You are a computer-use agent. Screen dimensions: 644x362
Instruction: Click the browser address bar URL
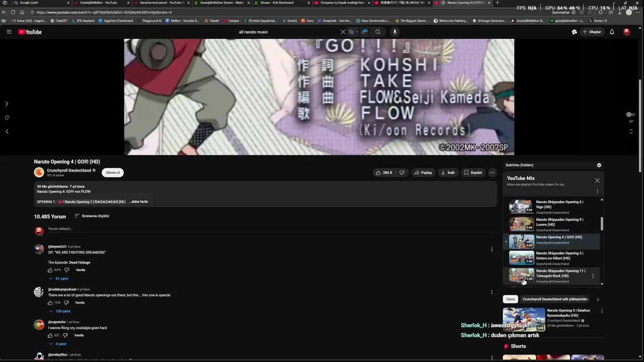tap(104, 12)
